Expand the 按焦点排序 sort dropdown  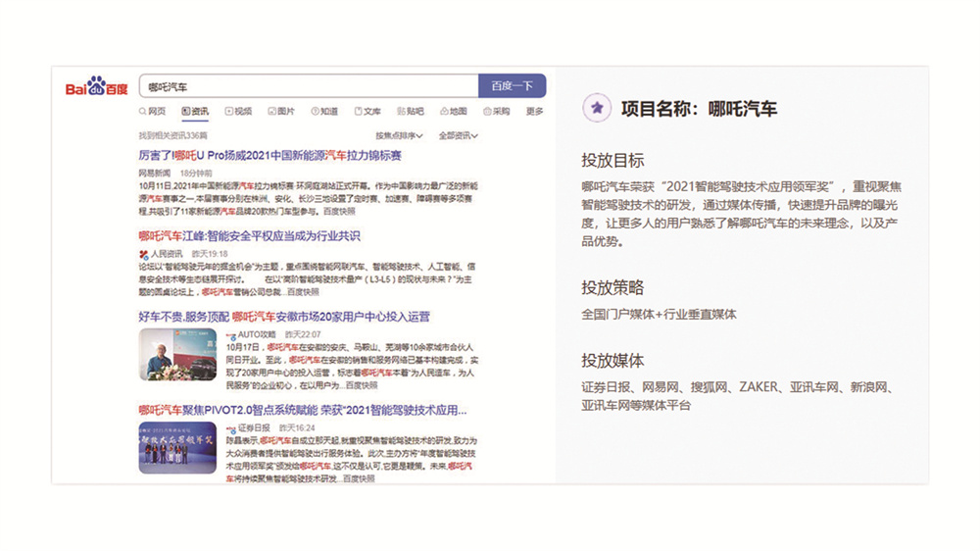click(x=400, y=135)
